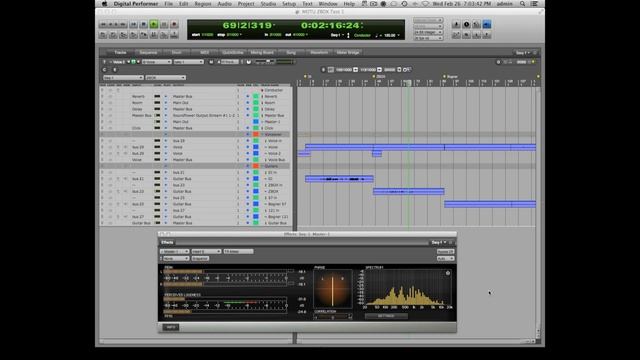Toggle play-enable dot for Click track
This screenshot has height=360, width=640.
click(x=247, y=128)
